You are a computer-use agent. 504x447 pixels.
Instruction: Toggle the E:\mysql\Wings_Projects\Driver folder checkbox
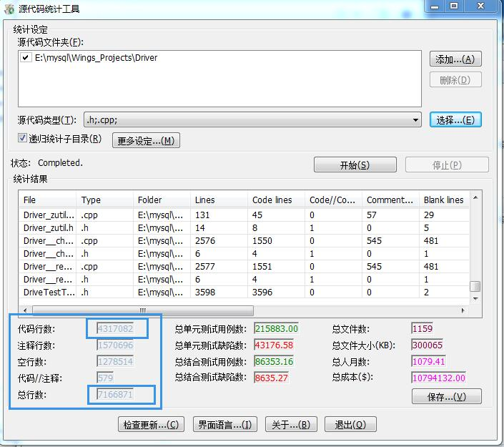point(26,57)
